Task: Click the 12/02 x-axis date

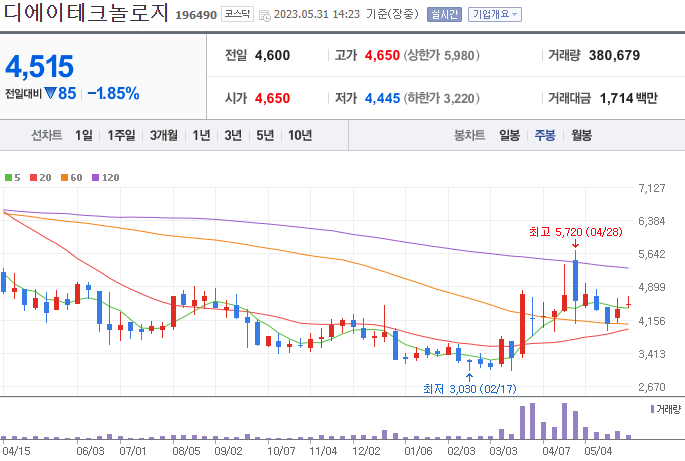Action: [x=366, y=451]
